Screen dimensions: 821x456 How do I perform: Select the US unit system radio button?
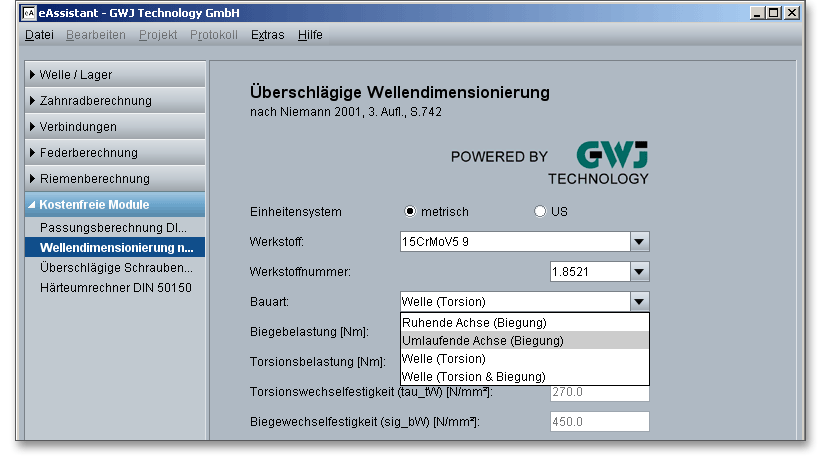coord(540,212)
